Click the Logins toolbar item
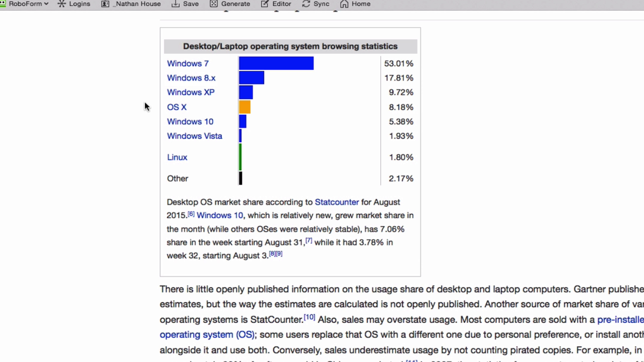644x362 pixels. pyautogui.click(x=74, y=4)
